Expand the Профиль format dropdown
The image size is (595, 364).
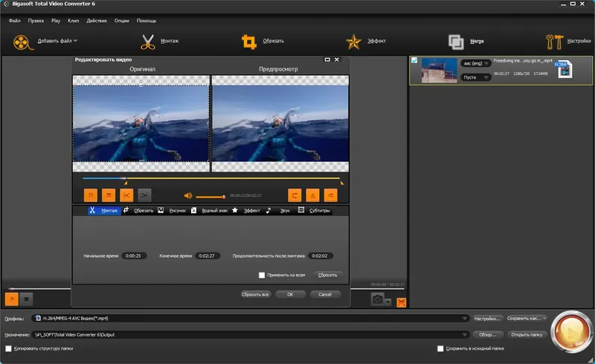coord(464,319)
